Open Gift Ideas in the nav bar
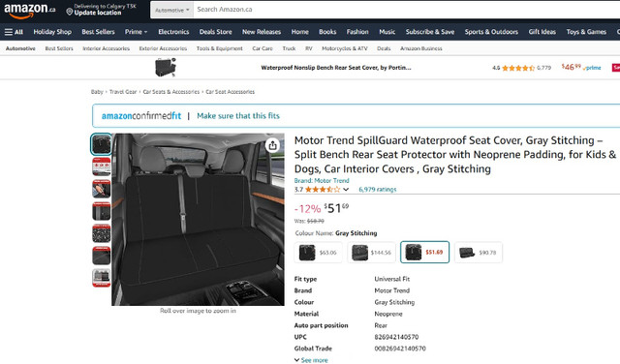Screen dimensions: 620x364 pyautogui.click(x=542, y=32)
